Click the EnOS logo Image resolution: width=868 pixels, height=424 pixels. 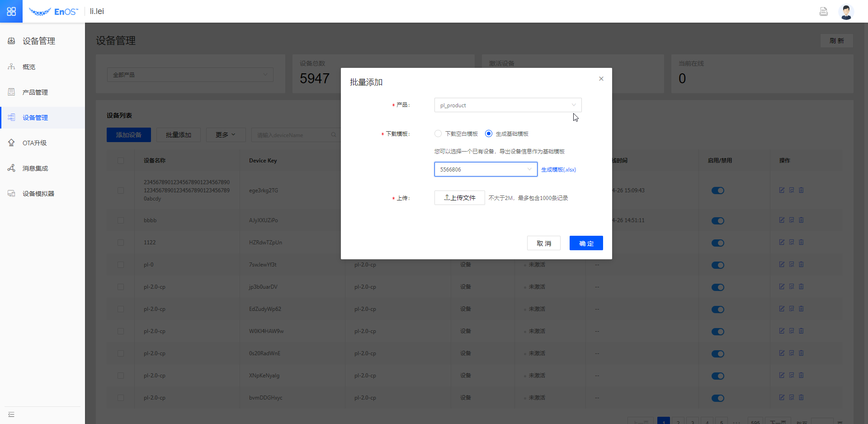click(x=53, y=12)
